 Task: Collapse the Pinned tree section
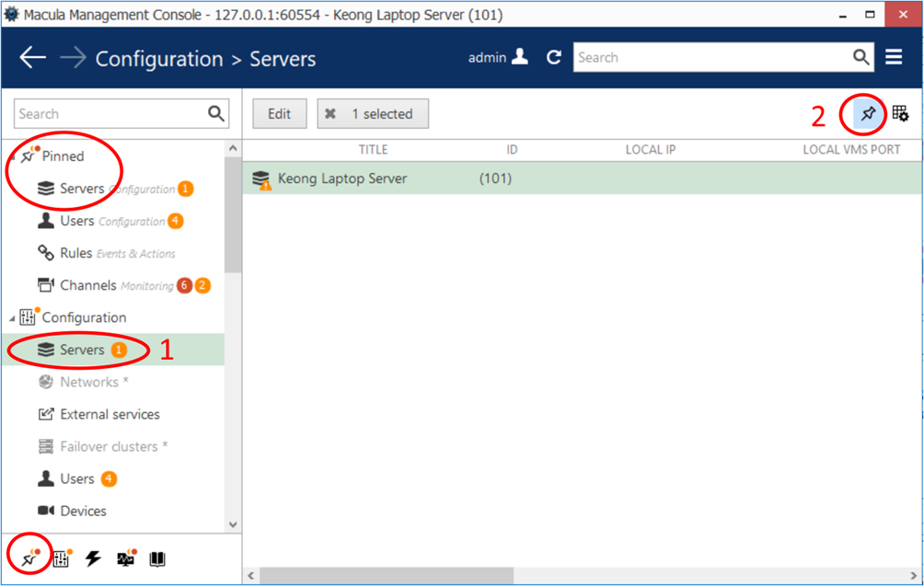[13, 157]
